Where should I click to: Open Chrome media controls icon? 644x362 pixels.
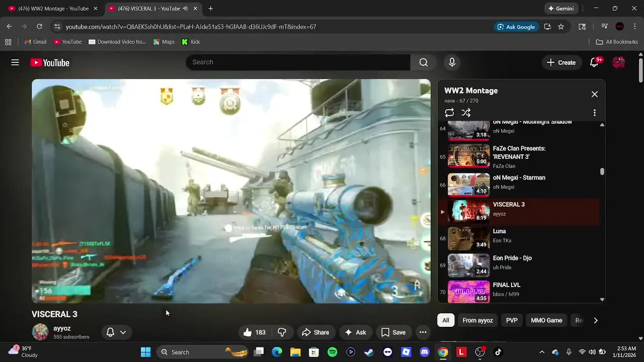605,27
